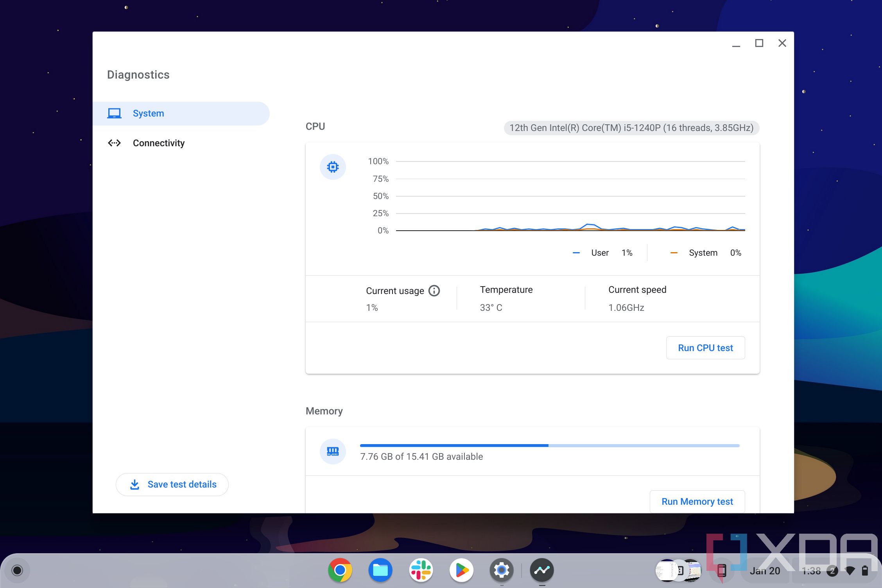Click the CPU usage info tooltip icon
Screen dimensions: 882x588
pos(434,290)
